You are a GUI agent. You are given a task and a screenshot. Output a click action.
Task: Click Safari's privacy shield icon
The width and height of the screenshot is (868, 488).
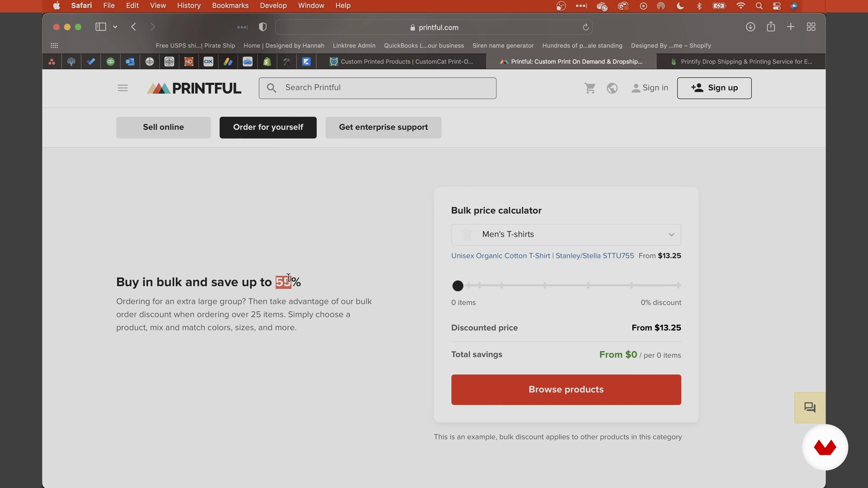tap(263, 27)
